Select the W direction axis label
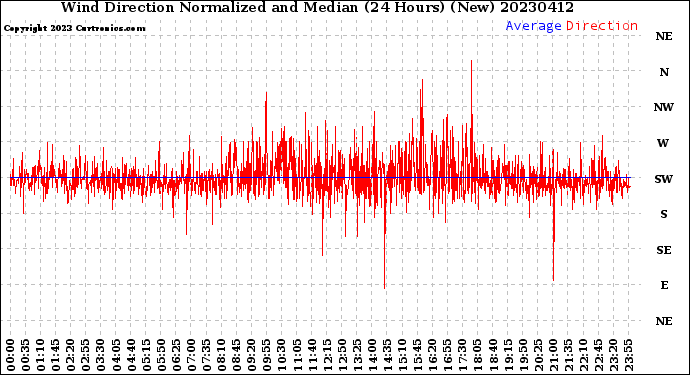Viewport: 690px width, 375px height. pyautogui.click(x=663, y=143)
